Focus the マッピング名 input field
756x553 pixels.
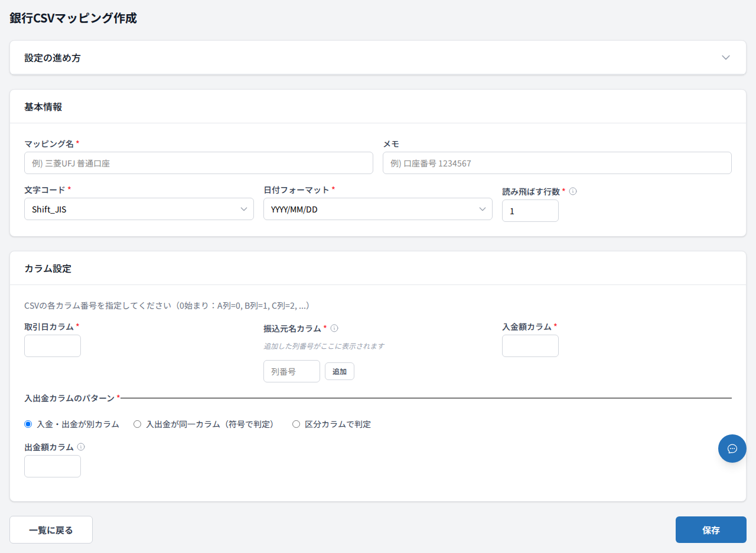pos(198,163)
